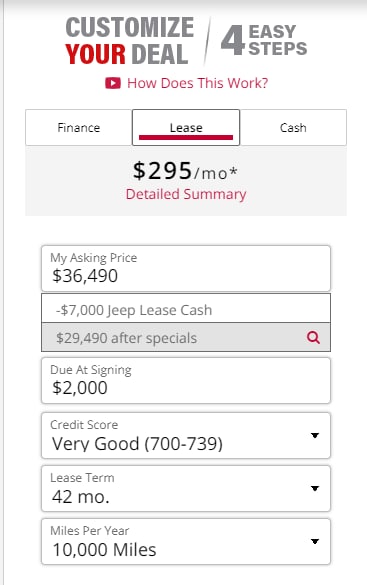Select the Very Good (700-739) credit score value
The height and width of the screenshot is (585, 367).
click(x=137, y=444)
